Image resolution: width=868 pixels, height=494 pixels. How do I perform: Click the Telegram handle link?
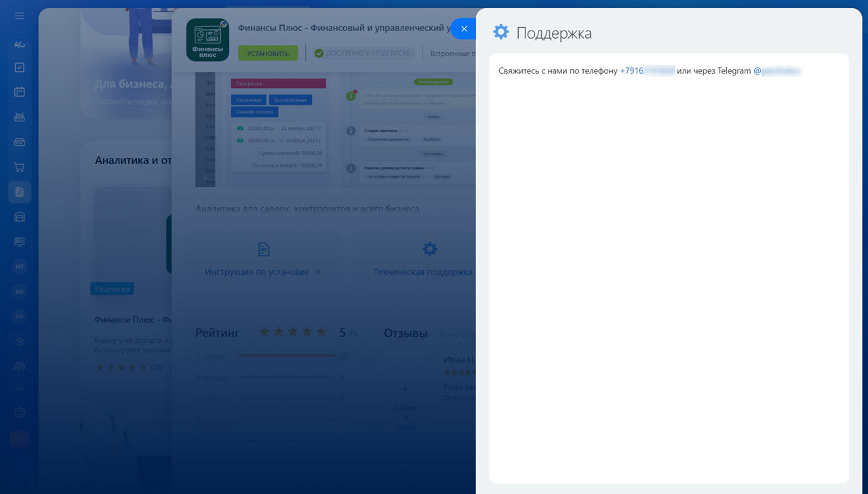tap(777, 70)
